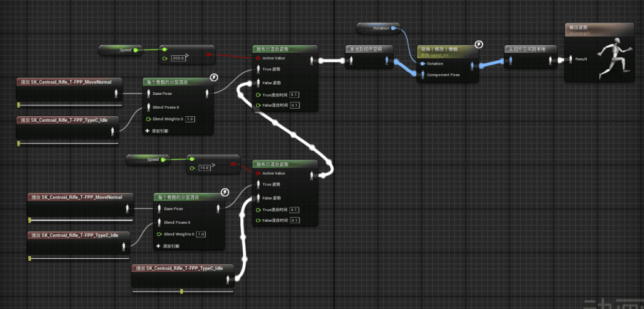The width and height of the screenshot is (644, 309).
Task: Click the green input pin beside the 10.0 value
Action: pos(192,168)
